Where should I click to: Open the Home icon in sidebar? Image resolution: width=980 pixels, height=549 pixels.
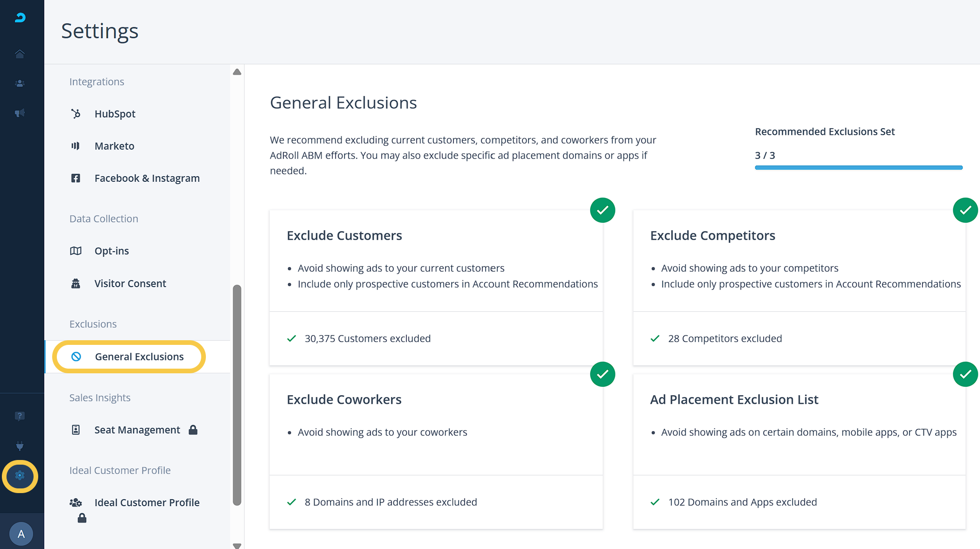[20, 54]
